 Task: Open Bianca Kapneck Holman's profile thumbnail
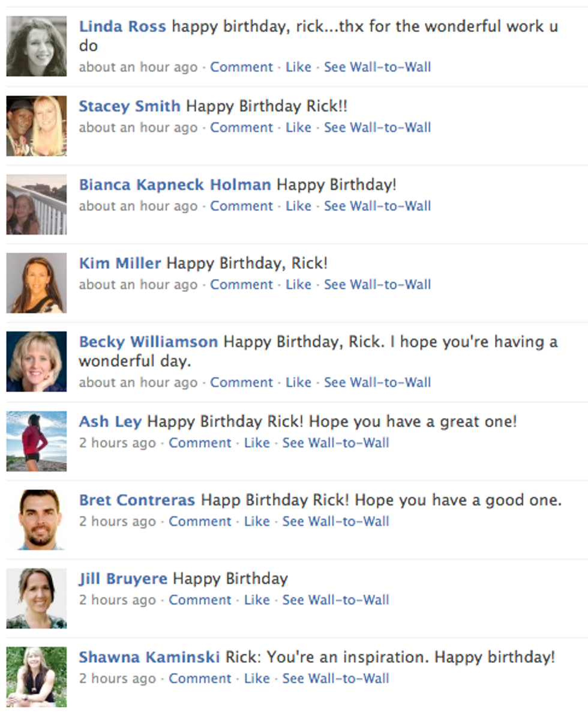point(37,204)
